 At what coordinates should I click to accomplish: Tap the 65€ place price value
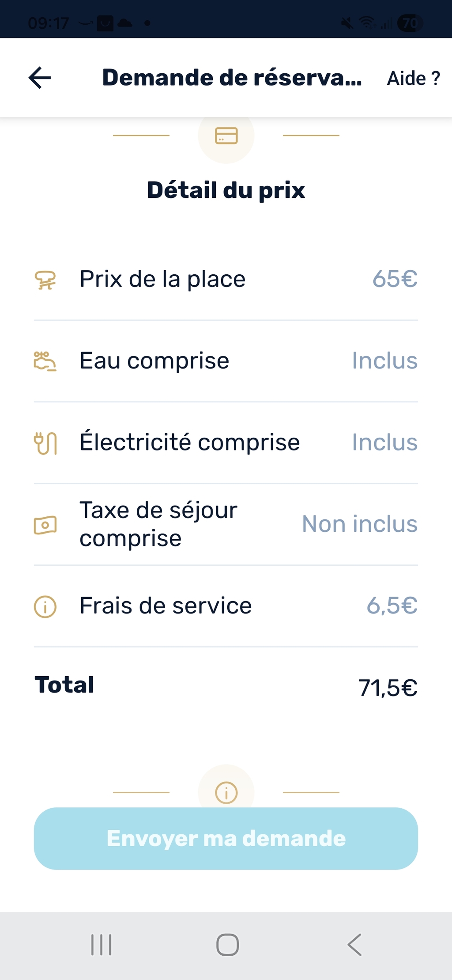click(x=395, y=279)
